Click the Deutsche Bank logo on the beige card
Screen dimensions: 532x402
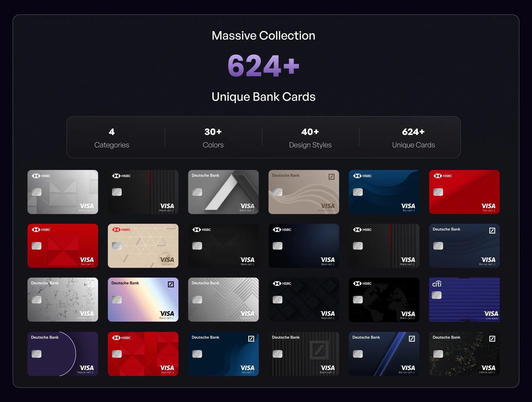click(332, 177)
